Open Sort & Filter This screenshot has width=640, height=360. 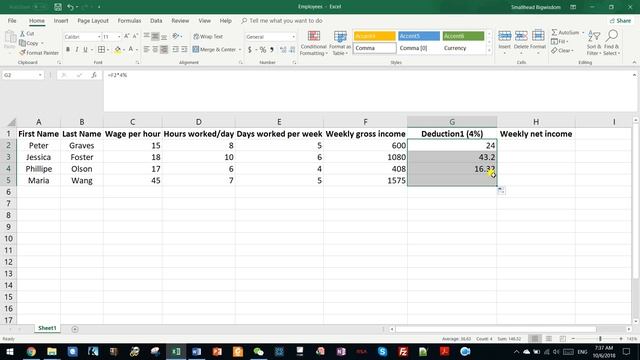[594, 43]
